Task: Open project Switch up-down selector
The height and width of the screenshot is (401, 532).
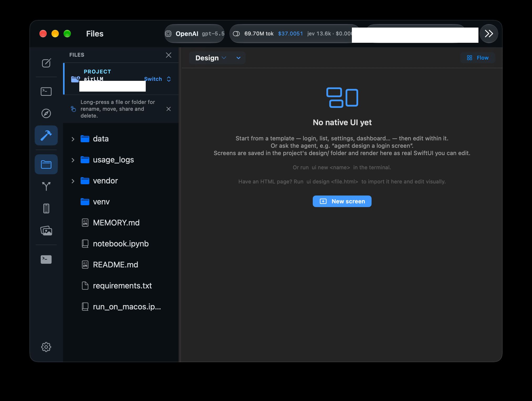Action: pos(169,79)
